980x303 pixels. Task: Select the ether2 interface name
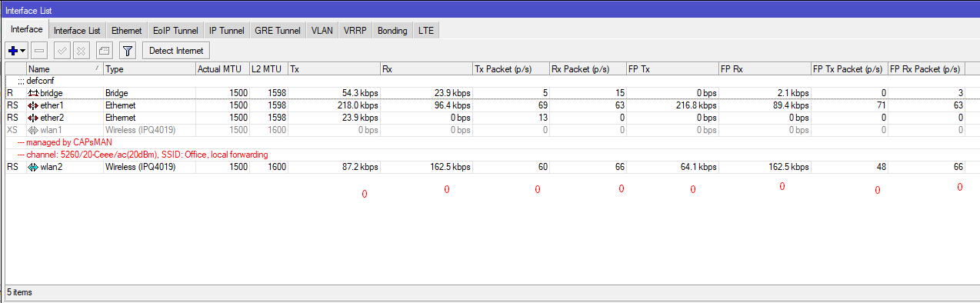pyautogui.click(x=52, y=118)
